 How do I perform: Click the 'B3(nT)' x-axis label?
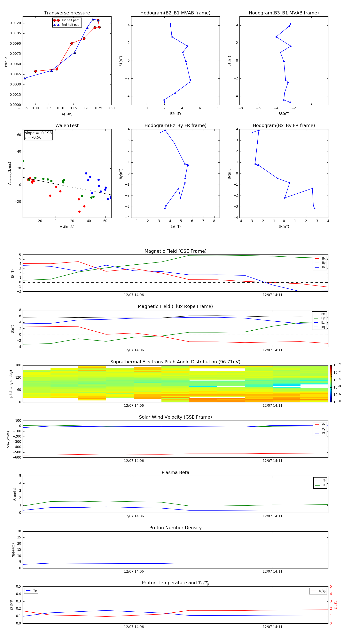(284, 114)
